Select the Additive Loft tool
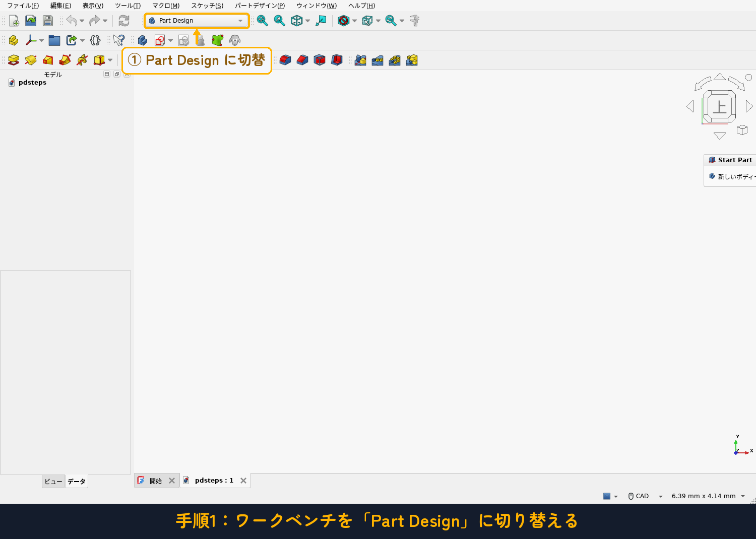 pyautogui.click(x=48, y=60)
